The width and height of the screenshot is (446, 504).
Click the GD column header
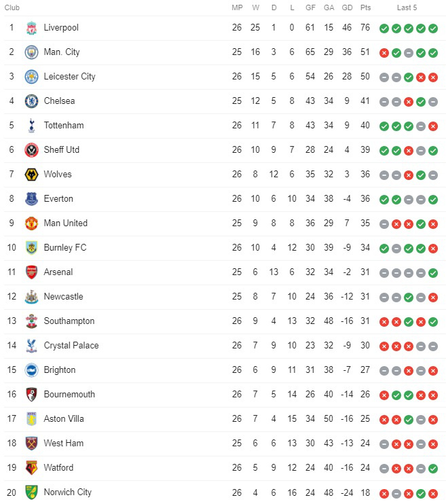[x=347, y=7]
